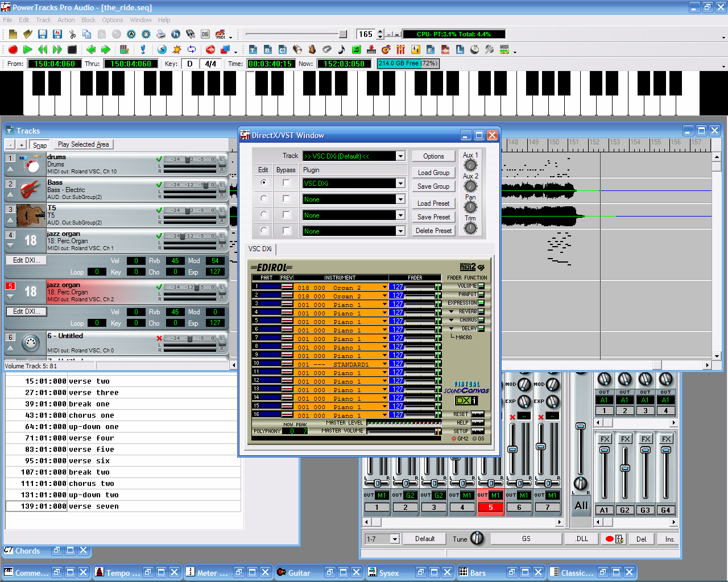728x582 pixels.
Task: Open the Block menu
Action: (x=88, y=20)
